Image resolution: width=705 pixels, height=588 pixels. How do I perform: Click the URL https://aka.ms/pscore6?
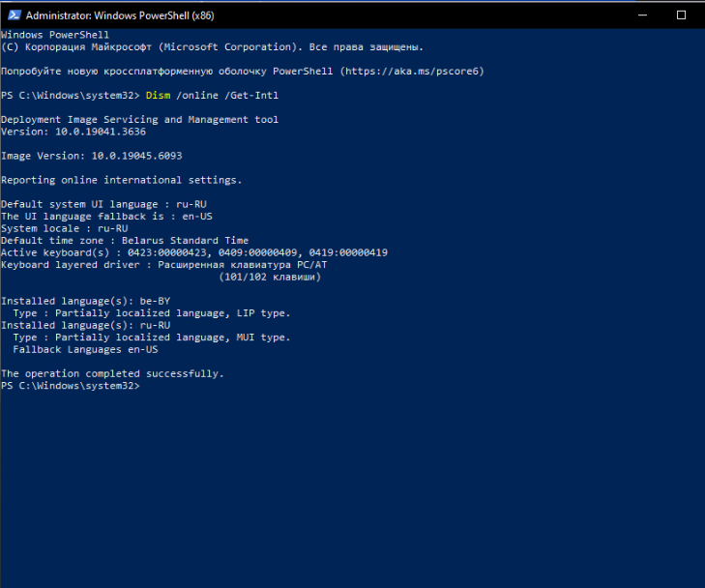[x=412, y=71]
